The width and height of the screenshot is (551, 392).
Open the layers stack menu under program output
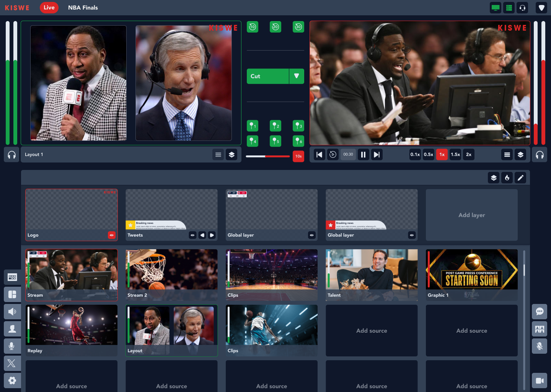(520, 154)
